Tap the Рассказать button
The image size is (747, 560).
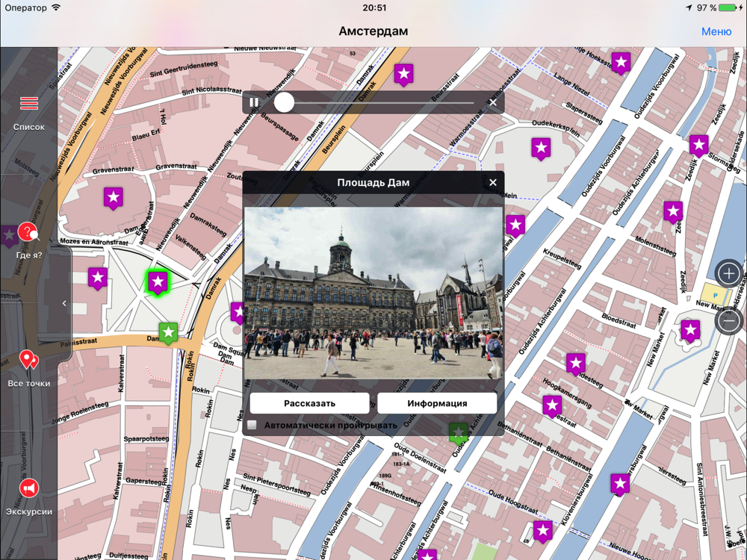coord(310,403)
